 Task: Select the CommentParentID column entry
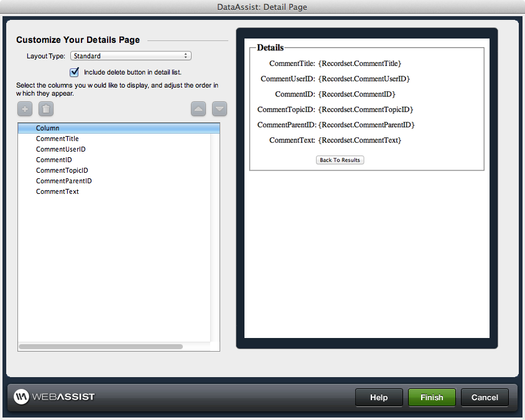coord(63,181)
